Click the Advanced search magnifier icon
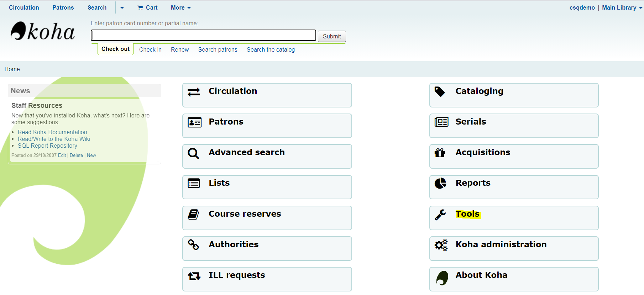Screen dimensions: 644x295 coord(193,153)
